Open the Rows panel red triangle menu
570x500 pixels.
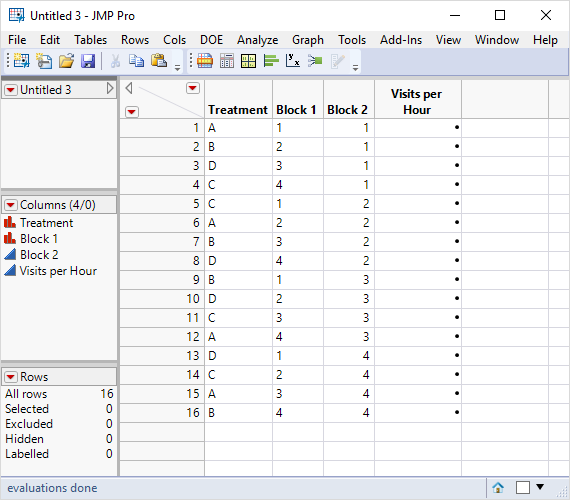point(11,377)
